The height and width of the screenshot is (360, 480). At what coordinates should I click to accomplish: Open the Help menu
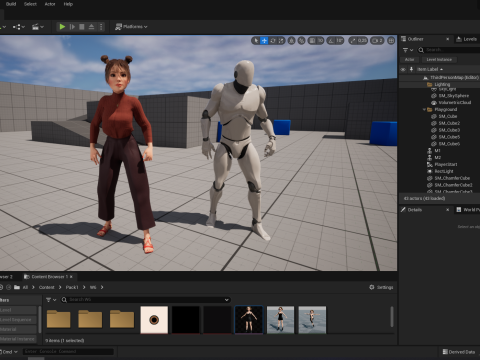tap(68, 4)
